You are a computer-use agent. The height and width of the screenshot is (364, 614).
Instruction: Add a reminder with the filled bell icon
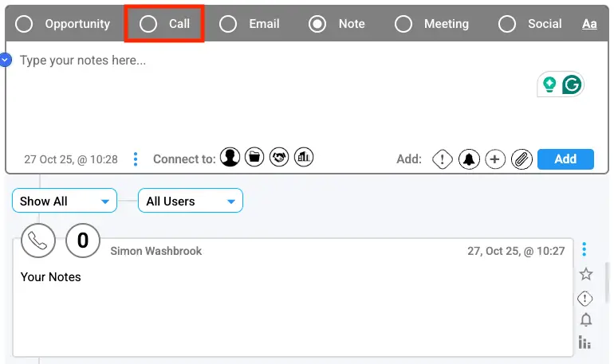point(469,159)
